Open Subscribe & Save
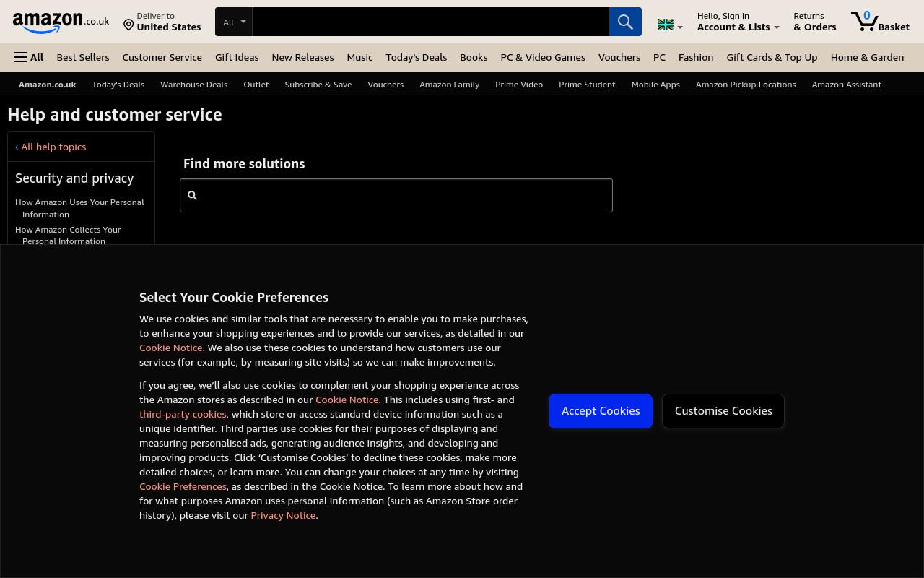This screenshot has height=578, width=924. point(318,85)
